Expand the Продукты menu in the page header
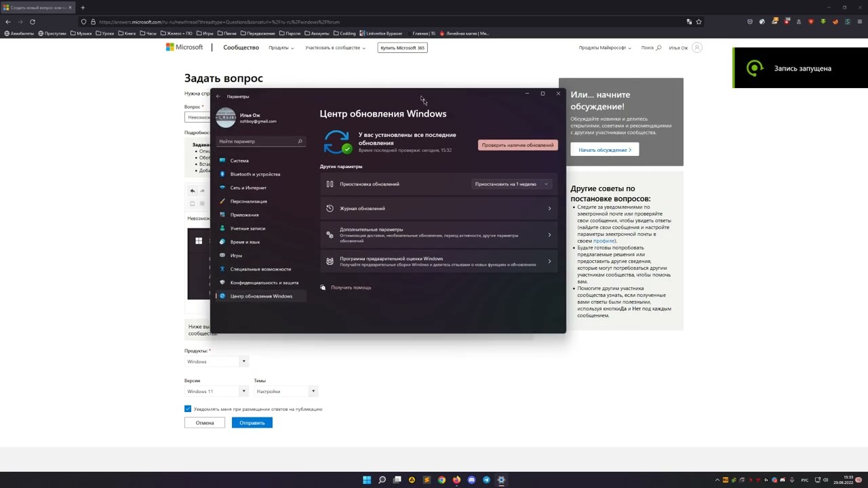868x488 pixels. (x=281, y=47)
